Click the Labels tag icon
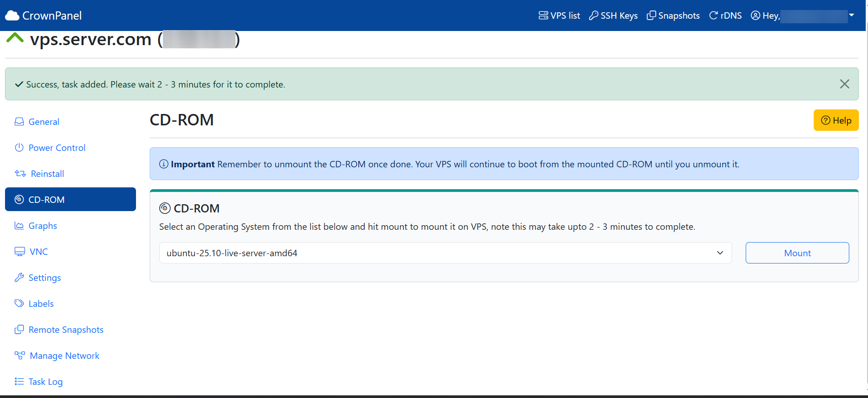The image size is (868, 398). 19,304
